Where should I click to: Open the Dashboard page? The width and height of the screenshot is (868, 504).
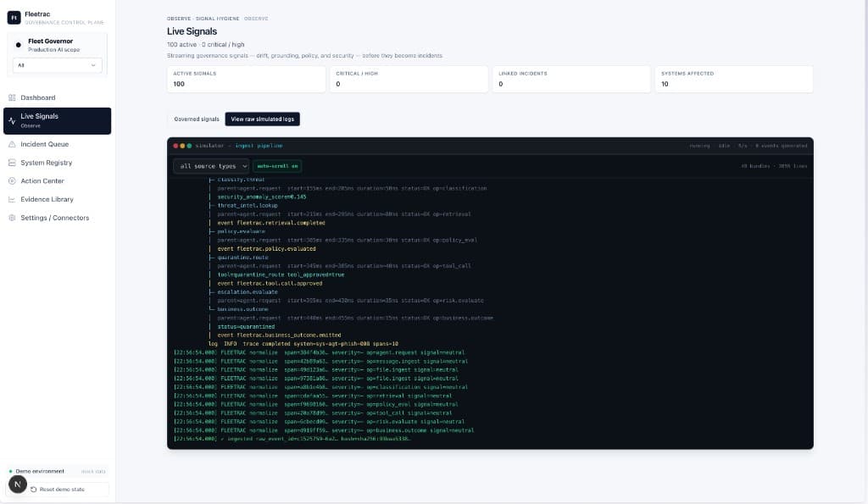[57, 98]
